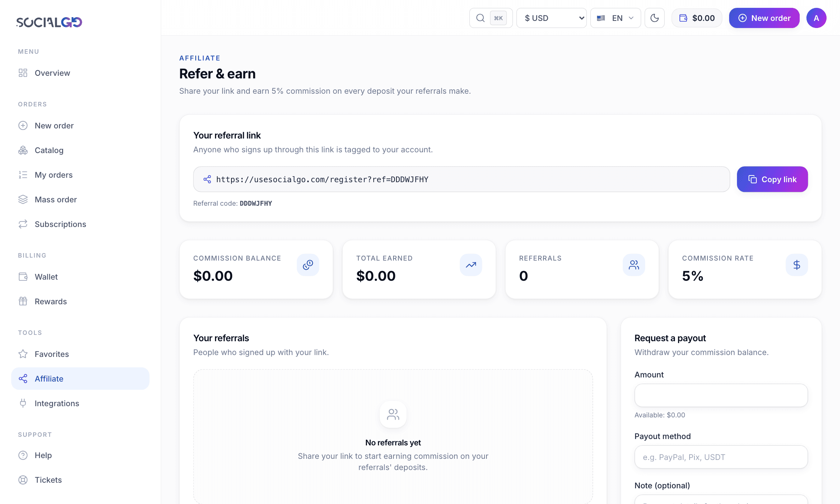Click the Tickets lifebuoy icon

23,480
